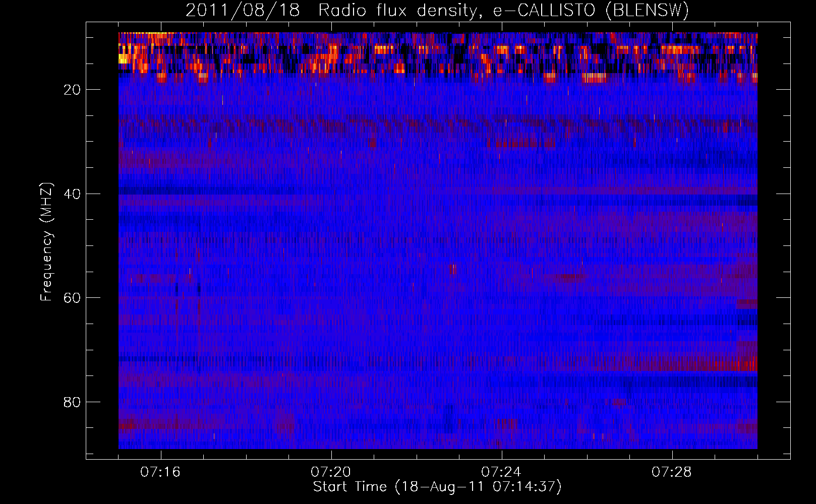
Task: Click the 07:28 time tick label
Action: click(672, 472)
